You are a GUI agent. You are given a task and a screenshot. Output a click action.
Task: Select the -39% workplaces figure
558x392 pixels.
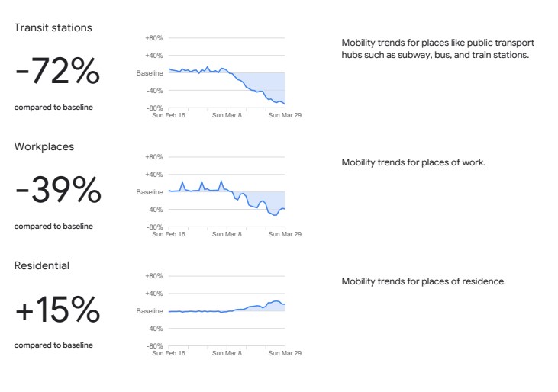[x=58, y=191]
